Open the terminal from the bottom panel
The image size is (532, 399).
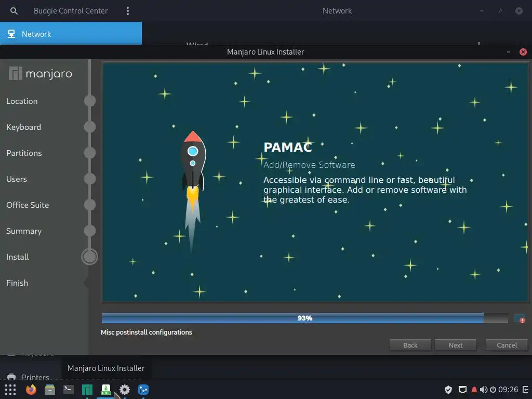[69, 390]
